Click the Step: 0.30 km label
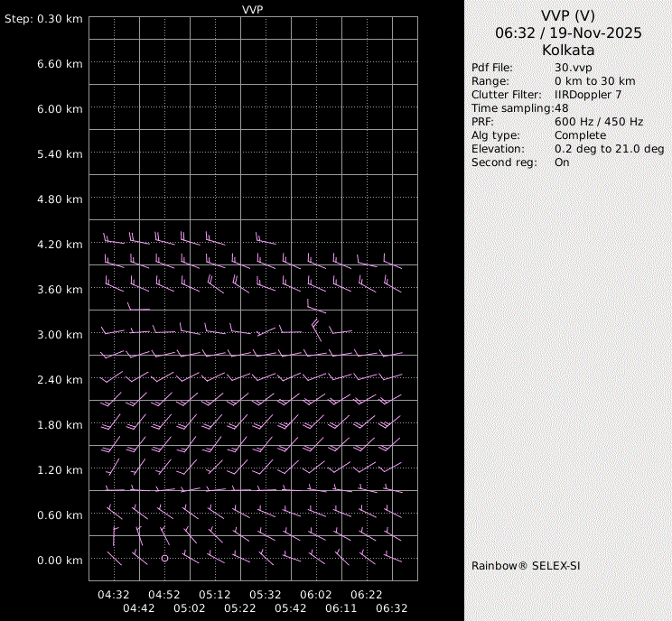 [43, 19]
